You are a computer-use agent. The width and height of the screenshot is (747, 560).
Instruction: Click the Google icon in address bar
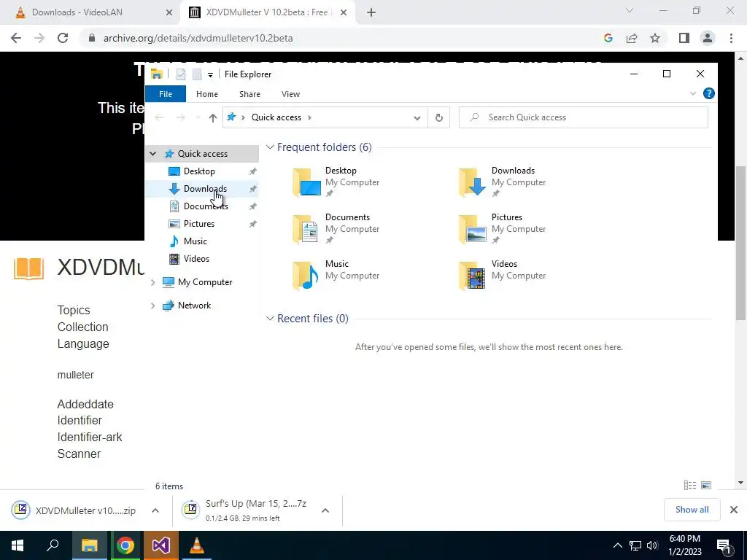tap(608, 38)
